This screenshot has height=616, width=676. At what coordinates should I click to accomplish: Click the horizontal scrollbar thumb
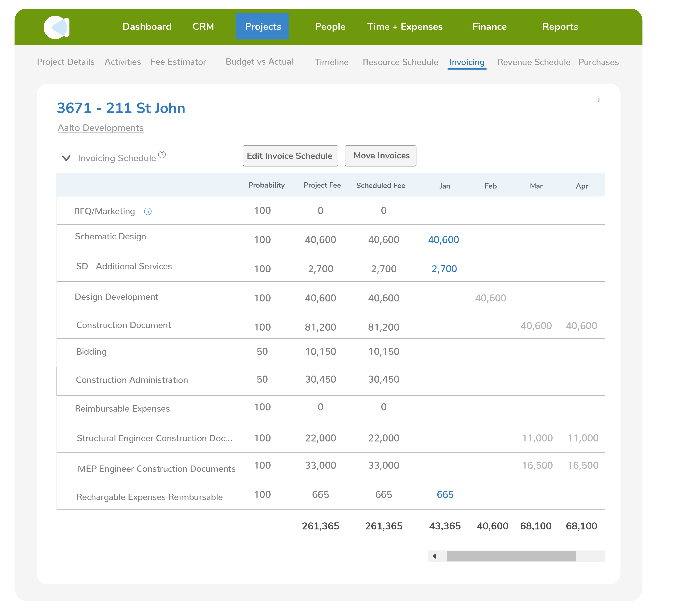[x=511, y=556]
